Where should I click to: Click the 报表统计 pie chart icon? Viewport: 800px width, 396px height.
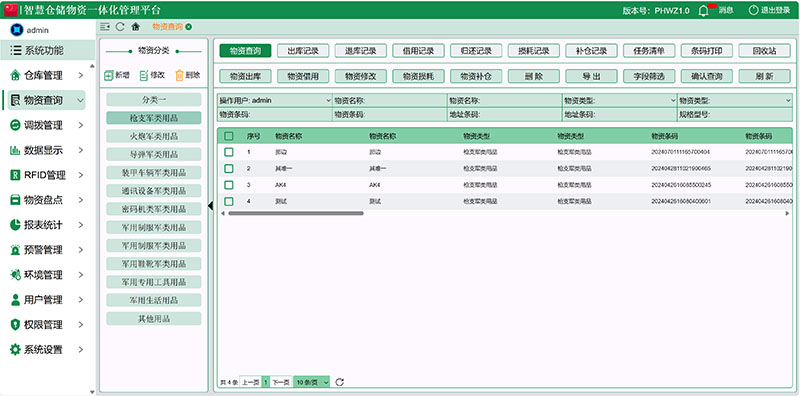tap(15, 225)
